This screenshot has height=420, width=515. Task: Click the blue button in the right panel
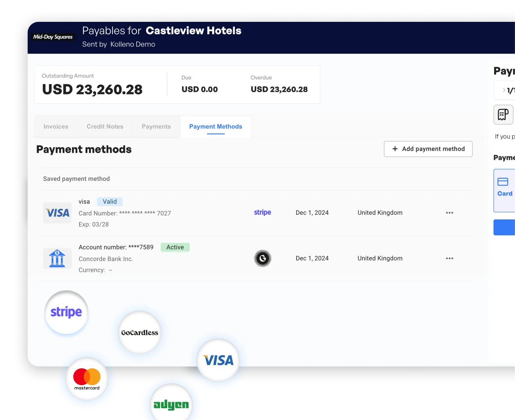pyautogui.click(x=504, y=227)
